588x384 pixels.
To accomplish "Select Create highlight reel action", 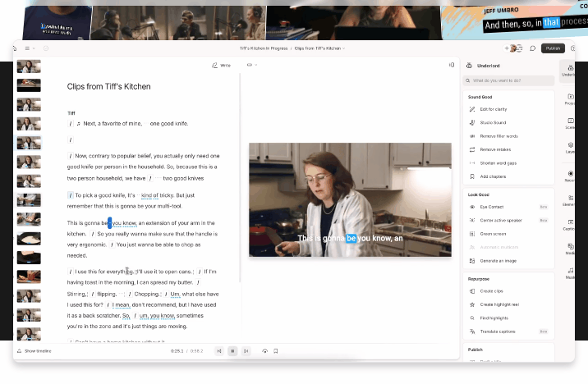I will point(508,305).
